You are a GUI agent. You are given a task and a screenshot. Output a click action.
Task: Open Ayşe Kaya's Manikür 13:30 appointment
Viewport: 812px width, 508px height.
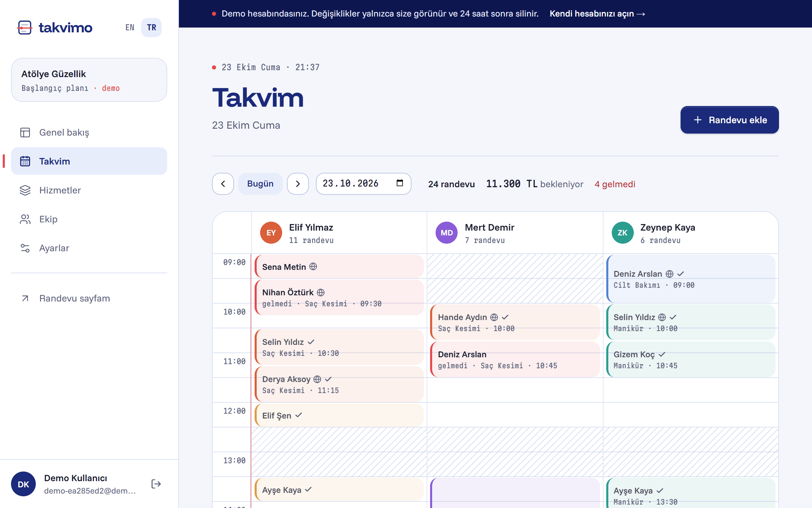(691, 493)
